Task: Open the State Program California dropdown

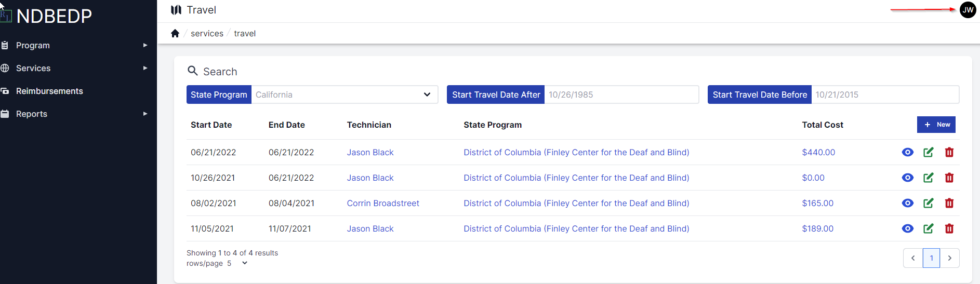Action: [345, 94]
